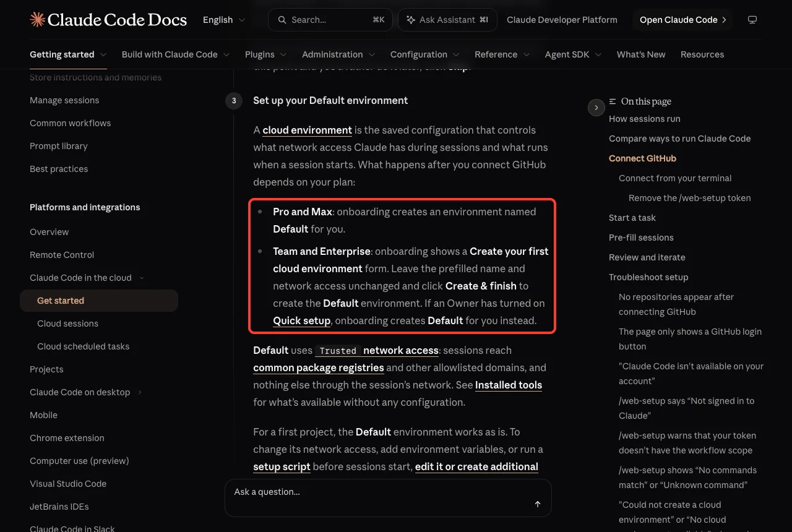This screenshot has height=532, width=792.
Task: Jump to How sessions run section
Action: click(645, 119)
